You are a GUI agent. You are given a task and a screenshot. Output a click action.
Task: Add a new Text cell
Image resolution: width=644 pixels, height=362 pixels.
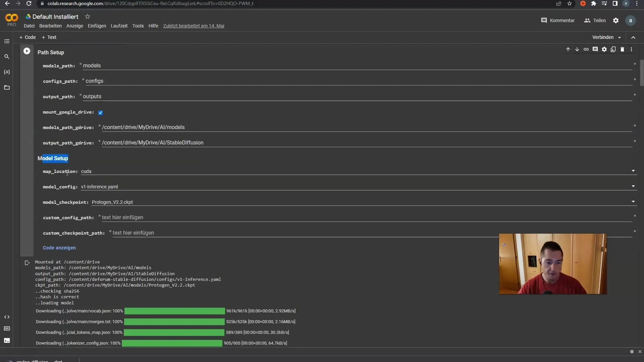click(x=49, y=37)
